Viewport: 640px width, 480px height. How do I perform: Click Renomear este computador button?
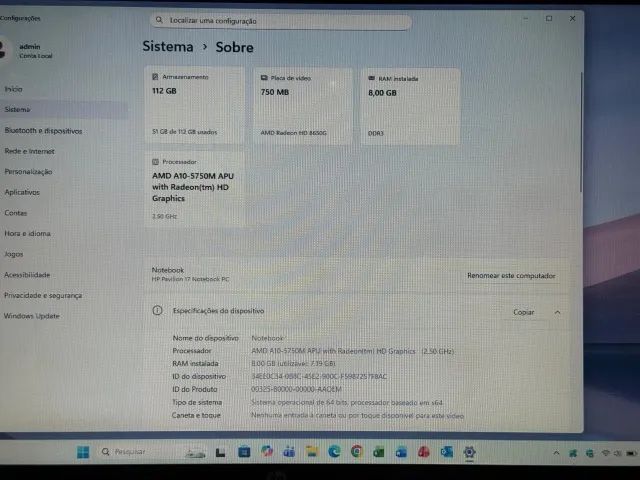coord(511,276)
